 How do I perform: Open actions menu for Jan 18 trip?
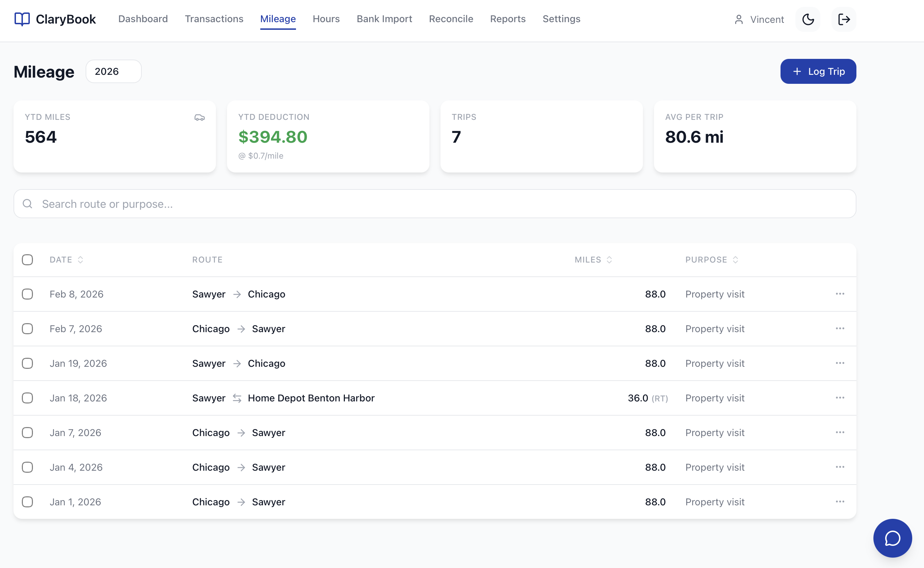coord(840,398)
